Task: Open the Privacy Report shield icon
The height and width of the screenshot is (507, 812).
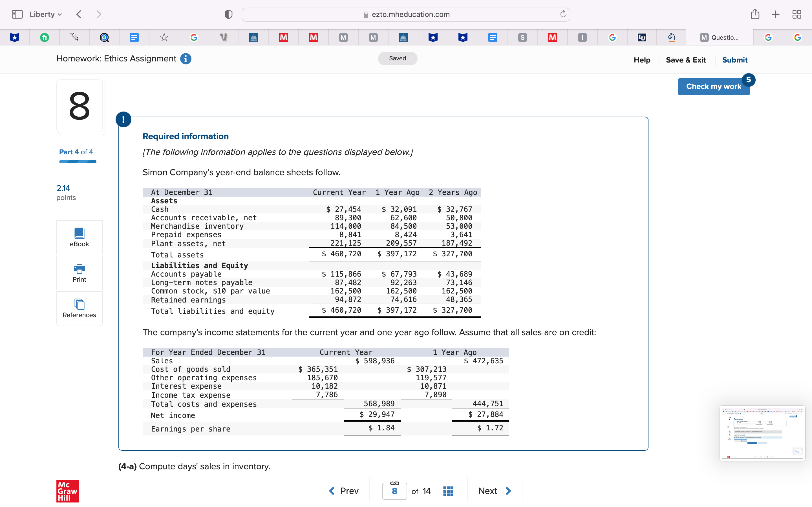Action: coord(228,14)
